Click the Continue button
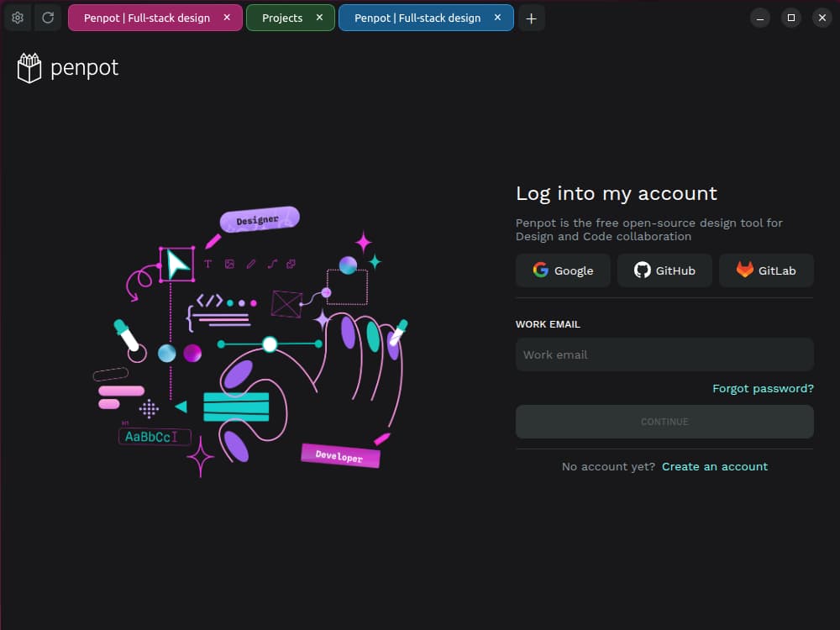The image size is (840, 630). 664,422
